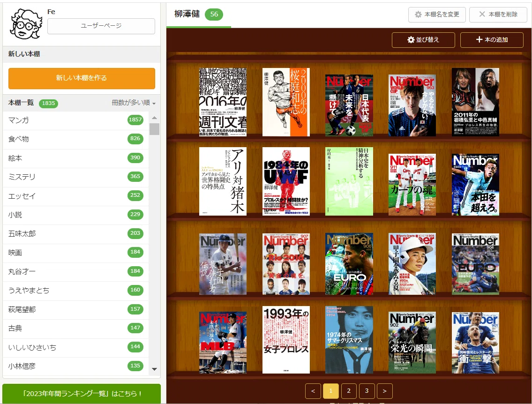The image size is (532, 404).
Task: Click the user avatar illustration
Action: pyautogui.click(x=26, y=24)
